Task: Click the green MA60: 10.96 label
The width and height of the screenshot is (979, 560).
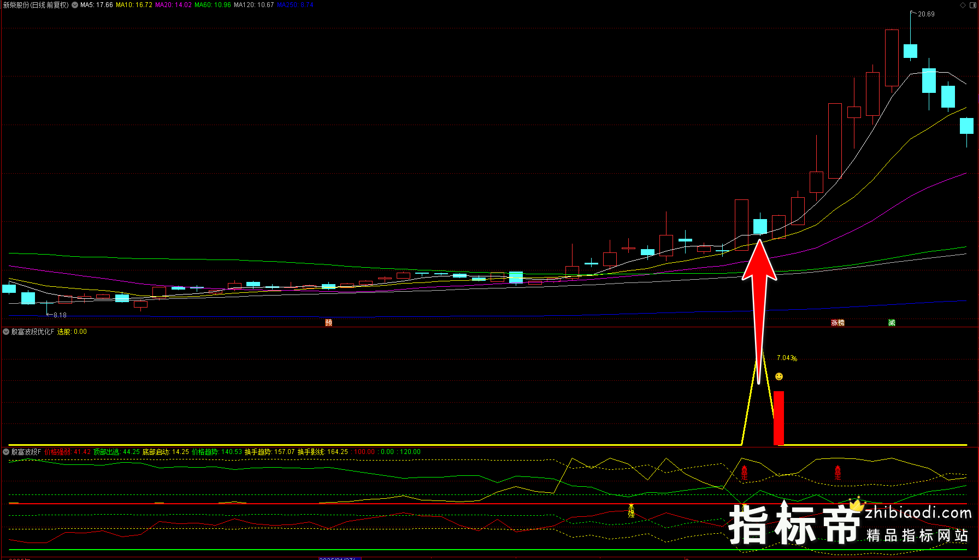Action: click(213, 5)
